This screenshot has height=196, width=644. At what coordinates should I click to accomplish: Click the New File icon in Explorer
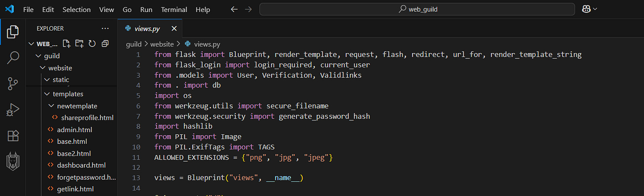[x=66, y=43]
